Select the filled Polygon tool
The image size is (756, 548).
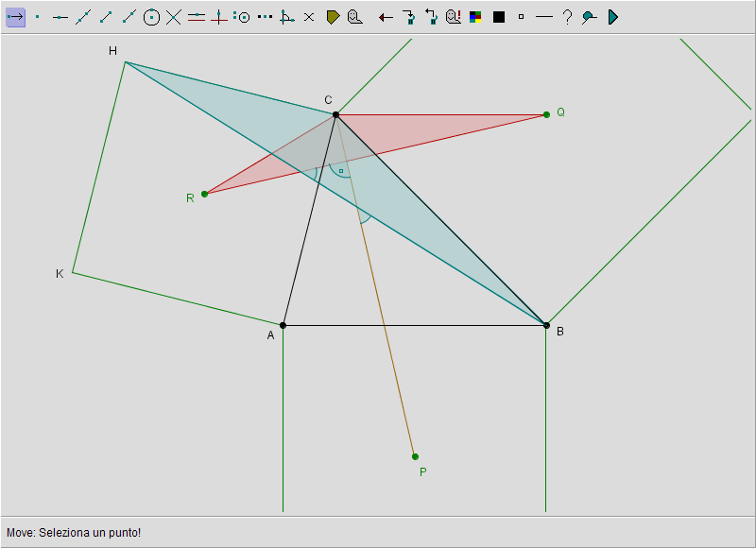click(x=333, y=17)
